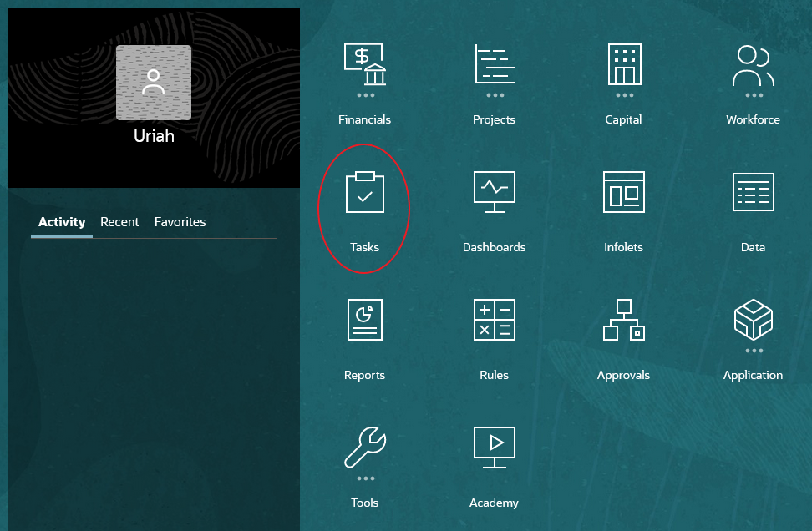The image size is (812, 531).
Task: Switch to the Recent tab
Action: pos(119,221)
